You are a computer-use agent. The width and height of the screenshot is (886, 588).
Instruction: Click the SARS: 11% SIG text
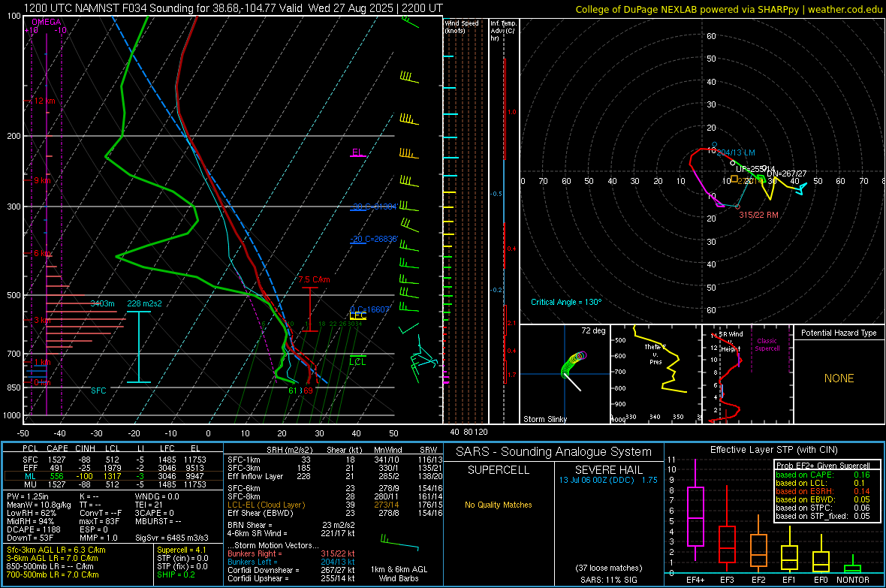click(x=608, y=580)
